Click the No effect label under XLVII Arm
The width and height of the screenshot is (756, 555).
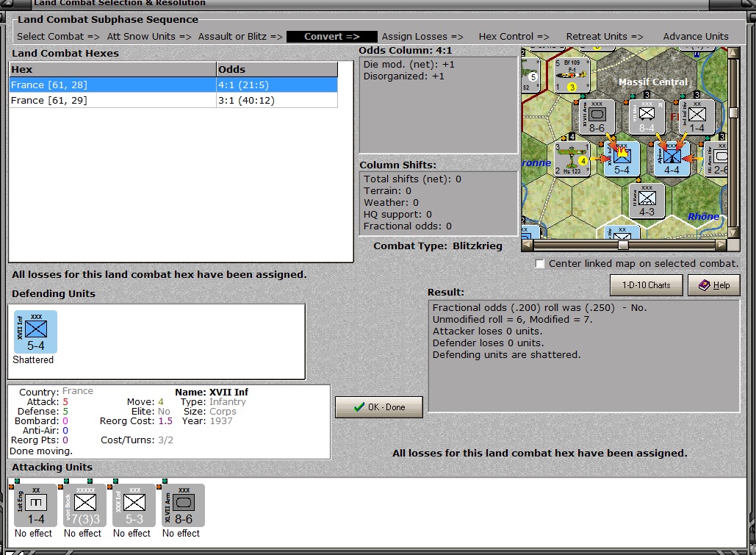point(181,533)
